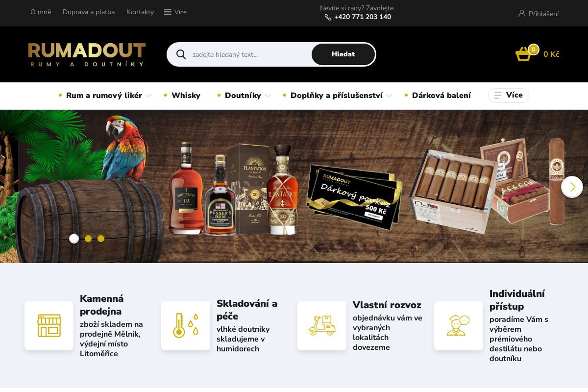This screenshot has height=392, width=588.
Task: Expand the Rum a rumový likér menu
Action: pos(148,96)
